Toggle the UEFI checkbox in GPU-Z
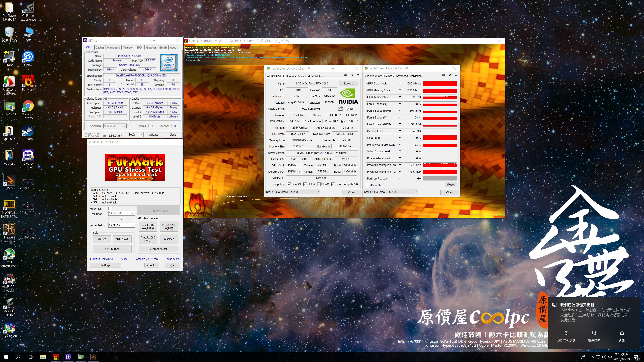The width and height of the screenshot is (644, 362). 347,109
